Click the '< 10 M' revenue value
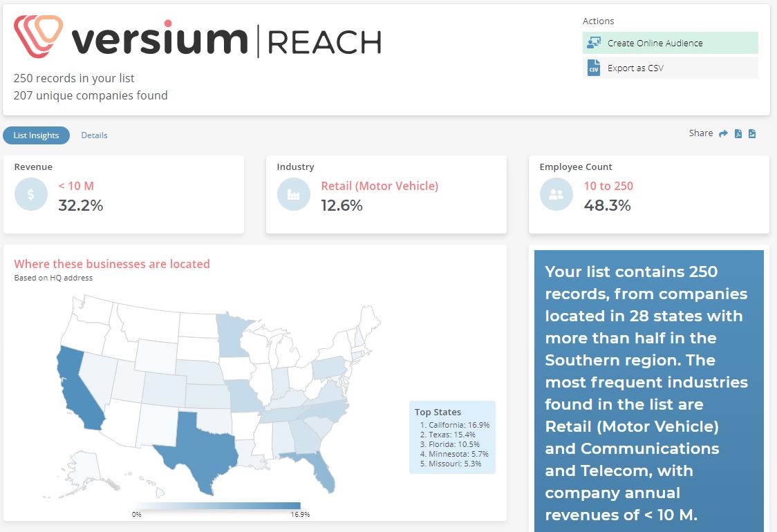This screenshot has width=777, height=532. [76, 186]
